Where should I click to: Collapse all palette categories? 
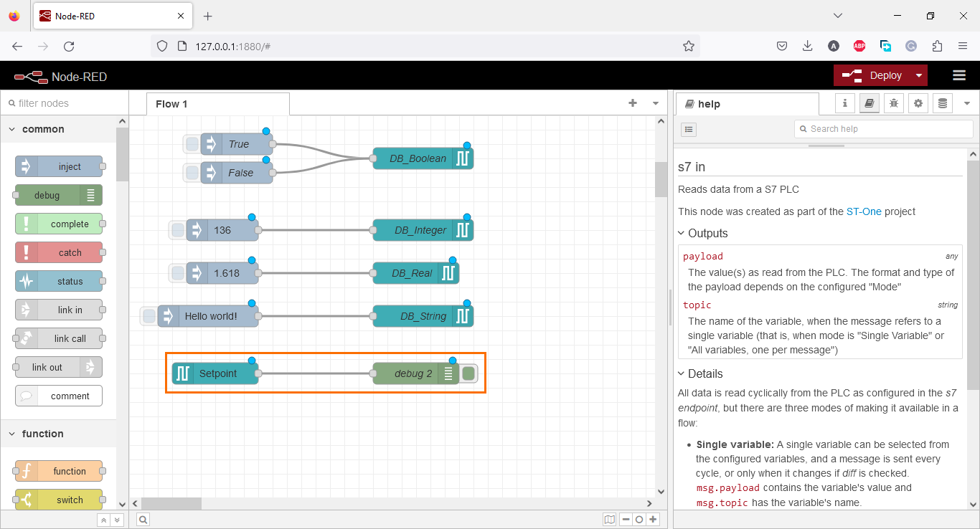103,520
